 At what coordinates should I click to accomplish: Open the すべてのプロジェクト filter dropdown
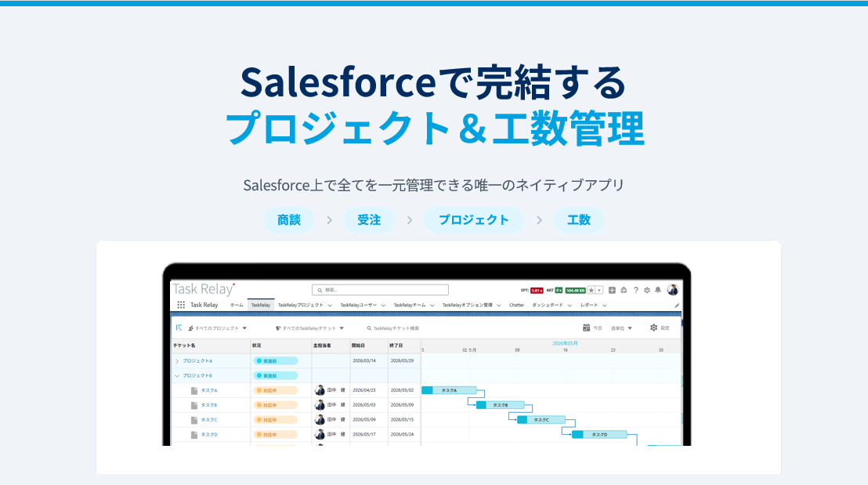(218, 328)
